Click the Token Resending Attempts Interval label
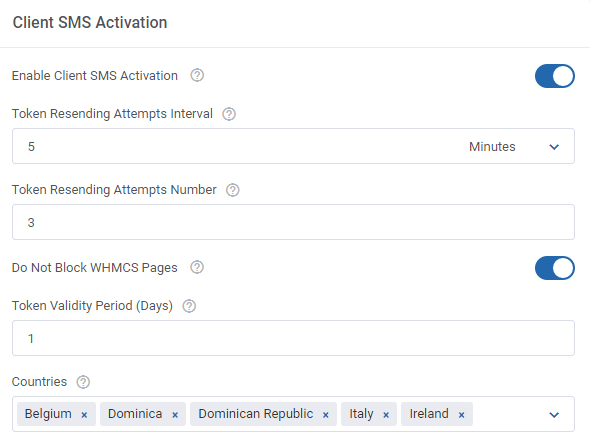Viewport: 590px width, 443px height. pos(112,114)
